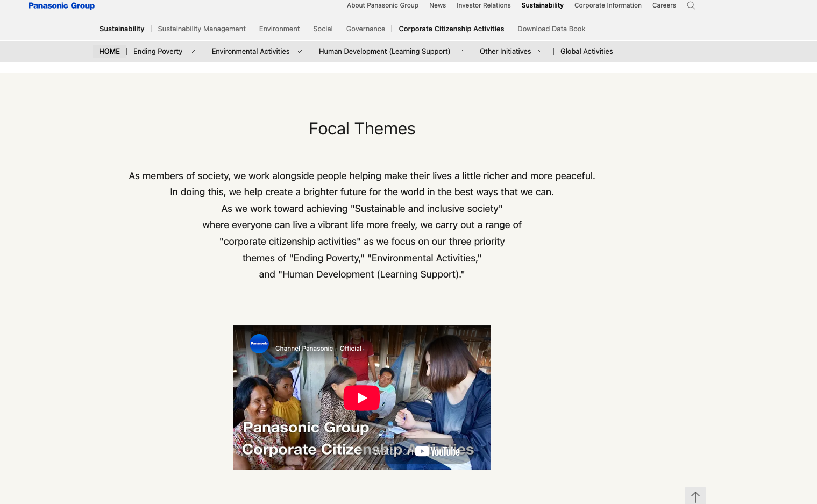Open the search magnifier icon

tap(691, 5)
